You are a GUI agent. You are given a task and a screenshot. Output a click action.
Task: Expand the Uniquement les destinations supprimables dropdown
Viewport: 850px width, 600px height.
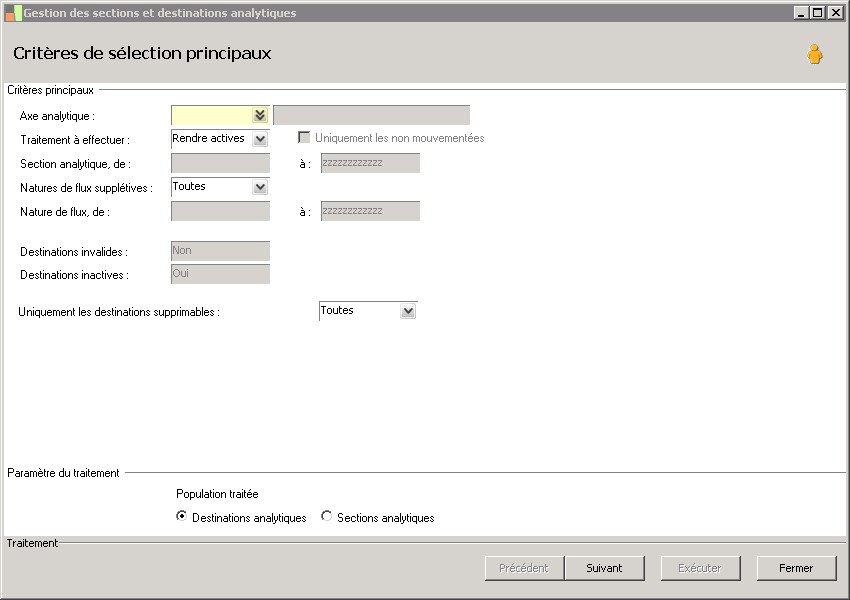click(407, 311)
